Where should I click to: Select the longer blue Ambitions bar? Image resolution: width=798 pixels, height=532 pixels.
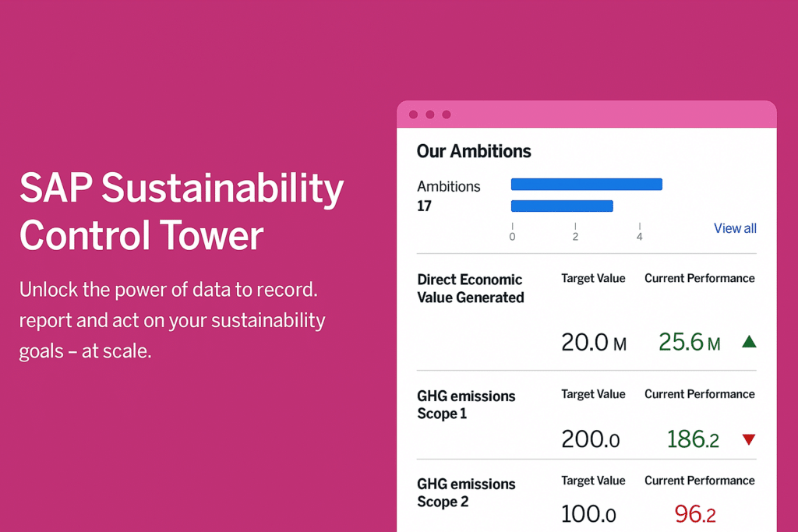(587, 184)
